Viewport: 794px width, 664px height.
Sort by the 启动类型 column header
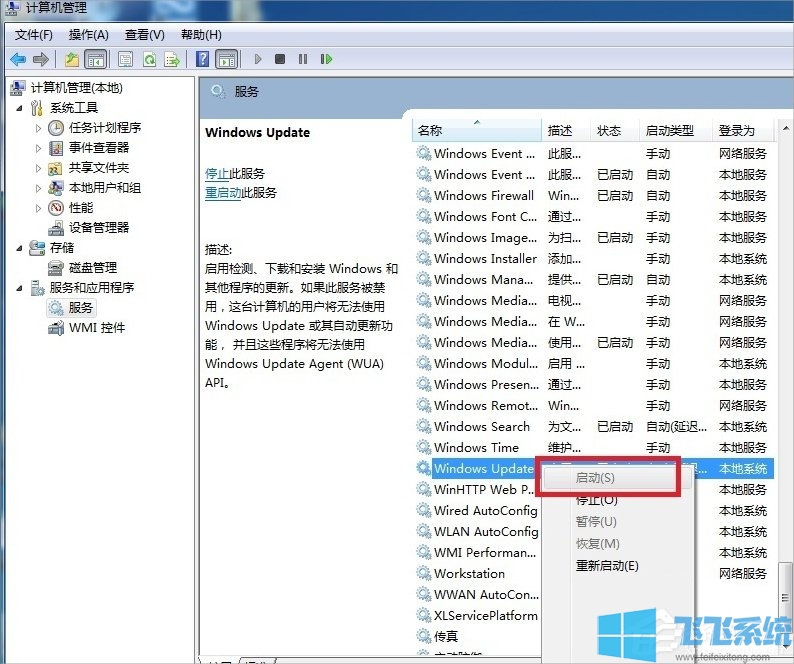coord(676,131)
